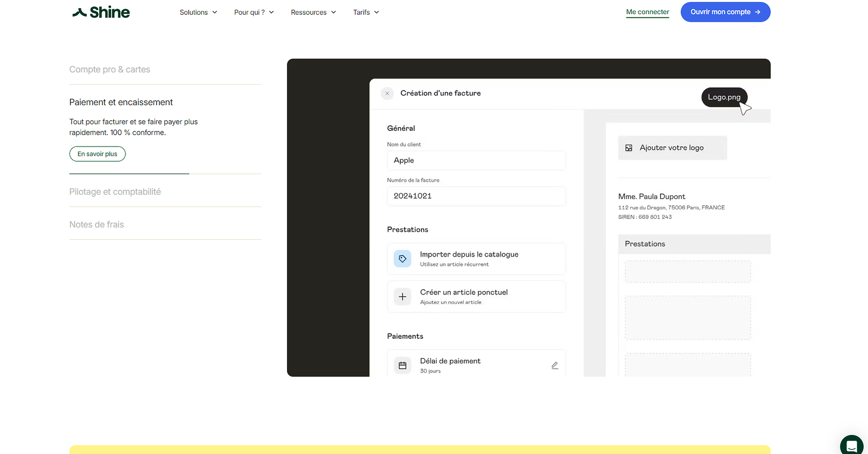Click the Logo.png tooltip label

pyautogui.click(x=724, y=97)
